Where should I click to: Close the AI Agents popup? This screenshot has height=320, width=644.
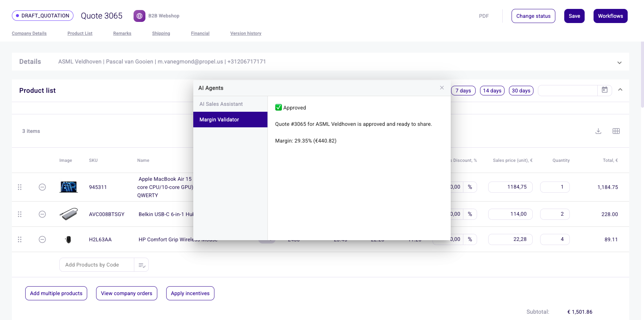point(441,88)
